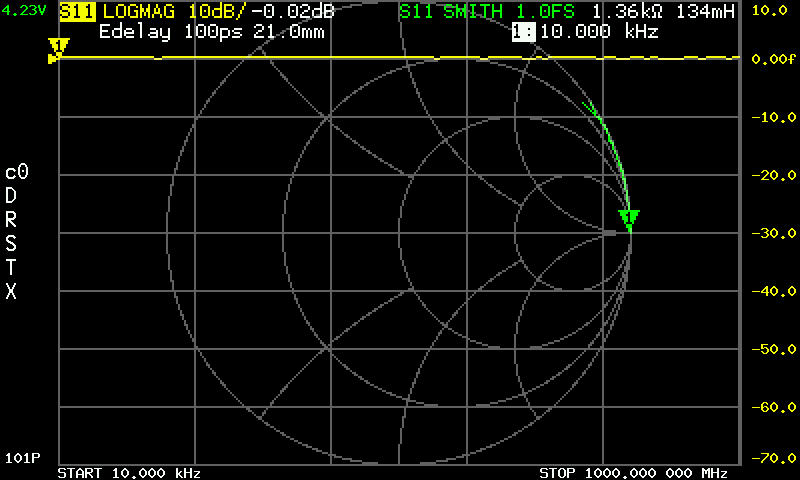Tap the 1.36kΩ impedance readout
800x480 pixels.
point(627,11)
